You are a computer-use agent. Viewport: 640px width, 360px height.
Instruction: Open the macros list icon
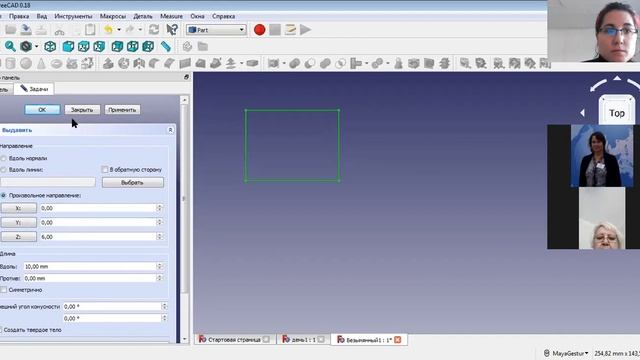[290, 29]
